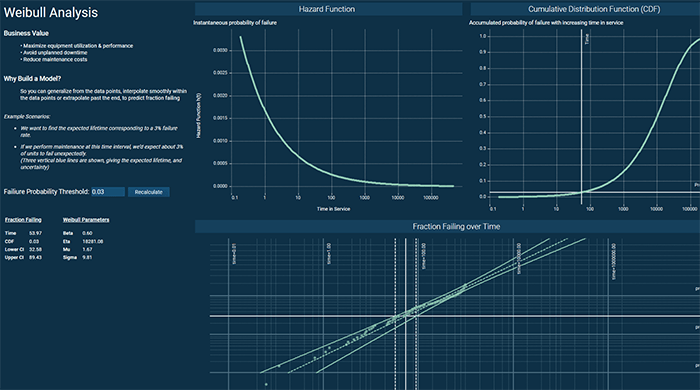Click 'Accumulated probability of failure' CDF subtitle
Image resolution: width=700 pixels, height=390 pixels.
(x=546, y=23)
